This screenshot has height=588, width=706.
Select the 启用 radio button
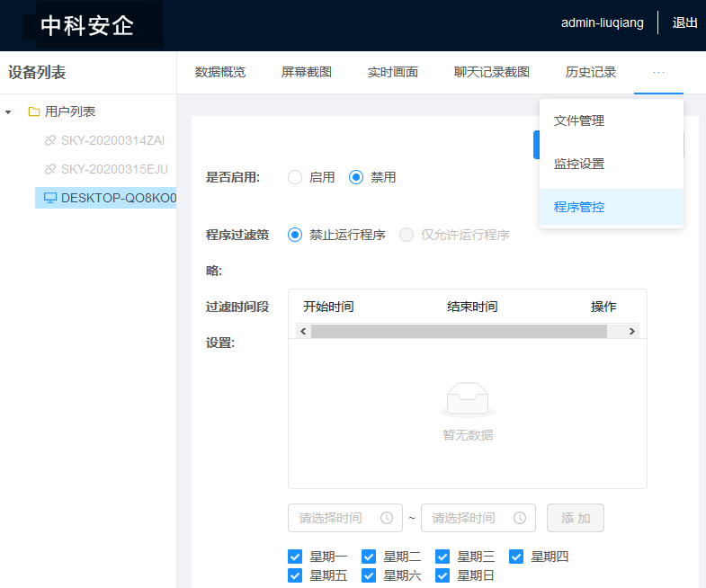[x=295, y=177]
